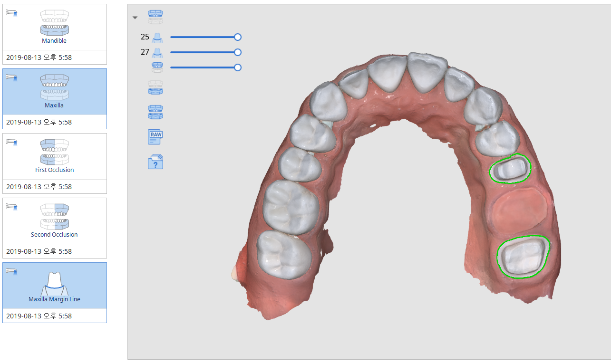Click the maxilla opacity slider handle
This screenshot has height=364, width=611.
(238, 67)
